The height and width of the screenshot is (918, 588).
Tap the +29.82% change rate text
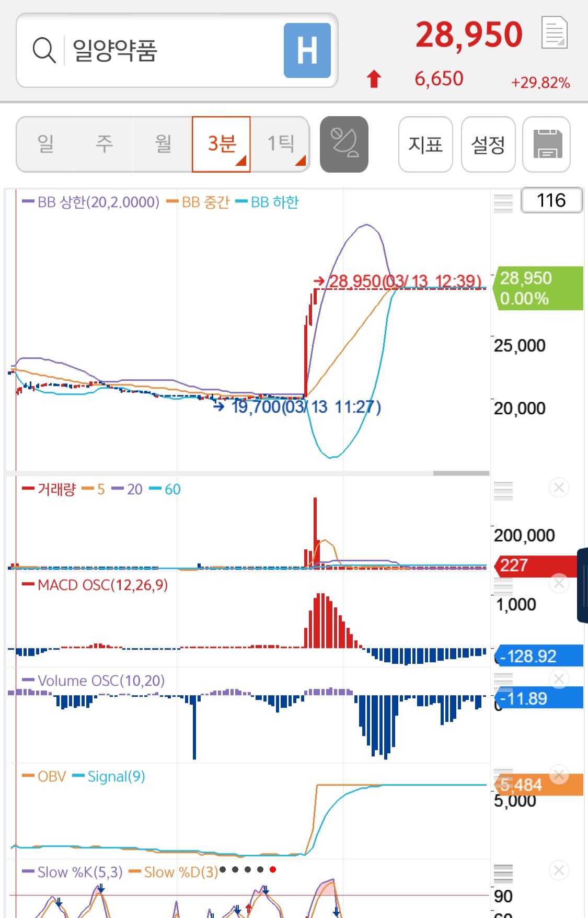540,83
